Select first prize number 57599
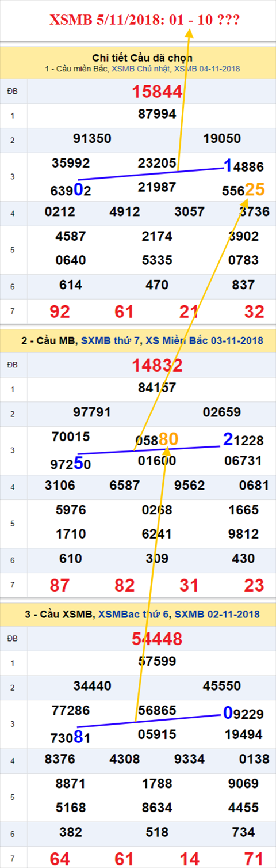 pyautogui.click(x=157, y=661)
